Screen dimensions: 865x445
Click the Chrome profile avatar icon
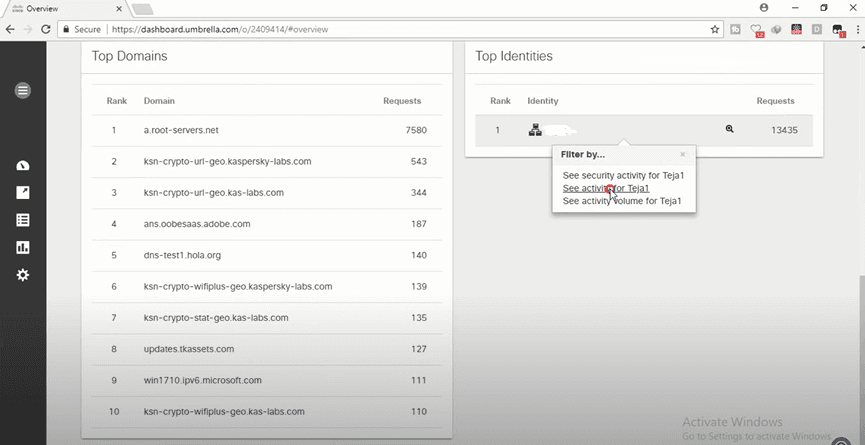pyautogui.click(x=763, y=8)
